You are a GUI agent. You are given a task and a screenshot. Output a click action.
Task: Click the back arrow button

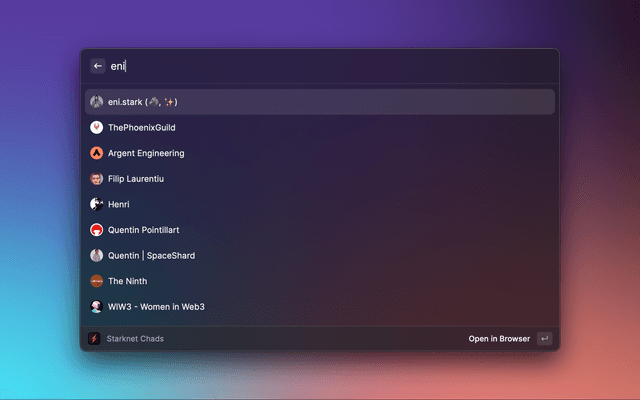[98, 66]
